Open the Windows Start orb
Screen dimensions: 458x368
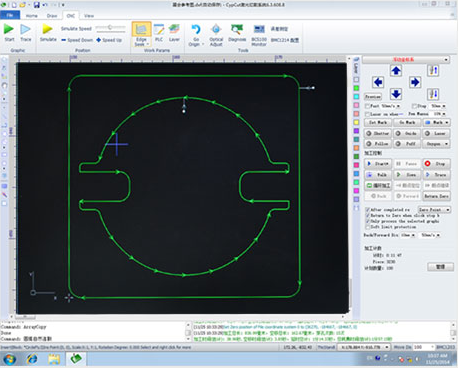tap(9, 359)
